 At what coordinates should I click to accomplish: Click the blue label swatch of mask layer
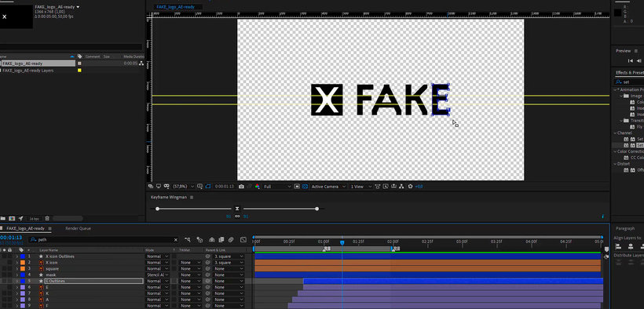click(23, 274)
